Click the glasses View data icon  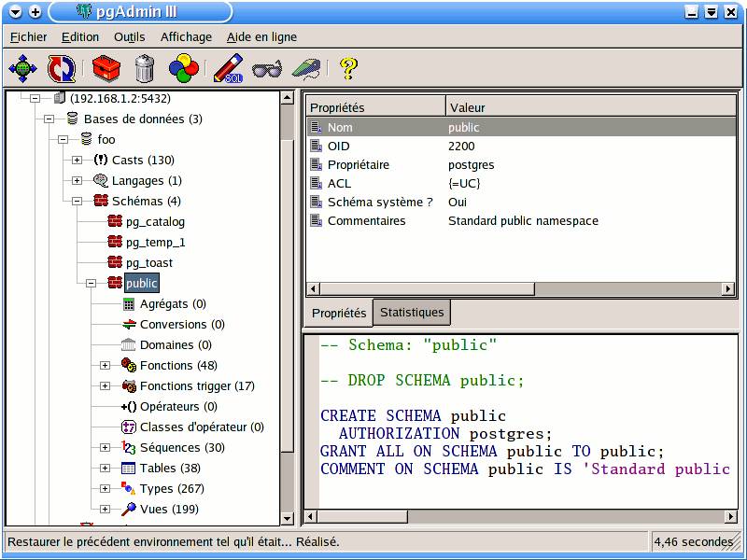point(267,69)
